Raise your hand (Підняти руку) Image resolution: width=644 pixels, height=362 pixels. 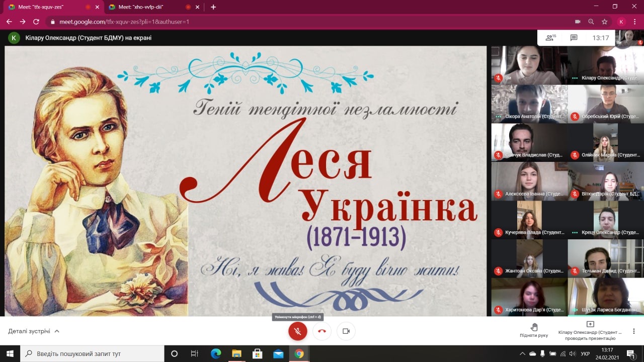pos(534,330)
